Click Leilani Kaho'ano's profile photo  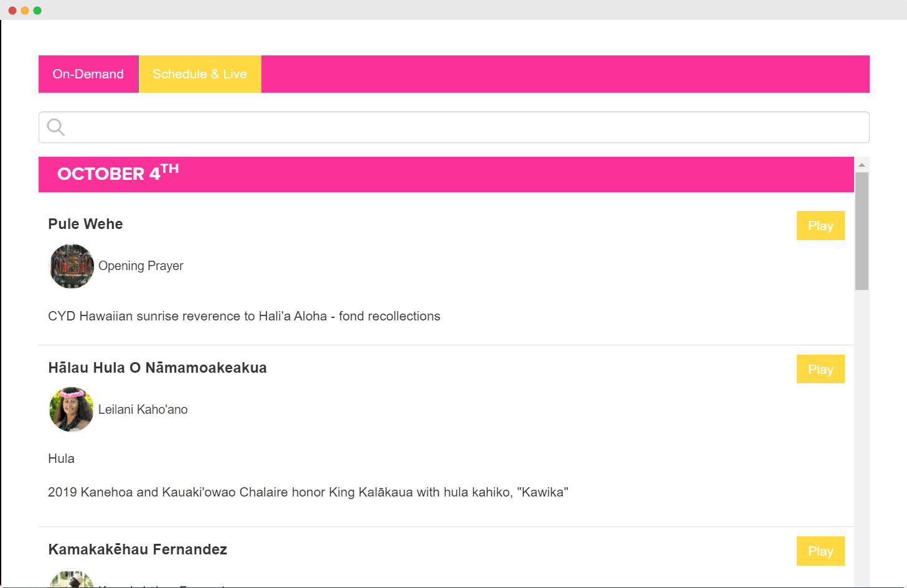coord(71,409)
